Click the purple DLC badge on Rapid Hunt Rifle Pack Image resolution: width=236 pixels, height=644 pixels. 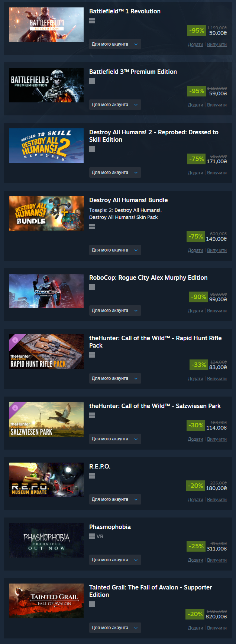(x=15, y=340)
